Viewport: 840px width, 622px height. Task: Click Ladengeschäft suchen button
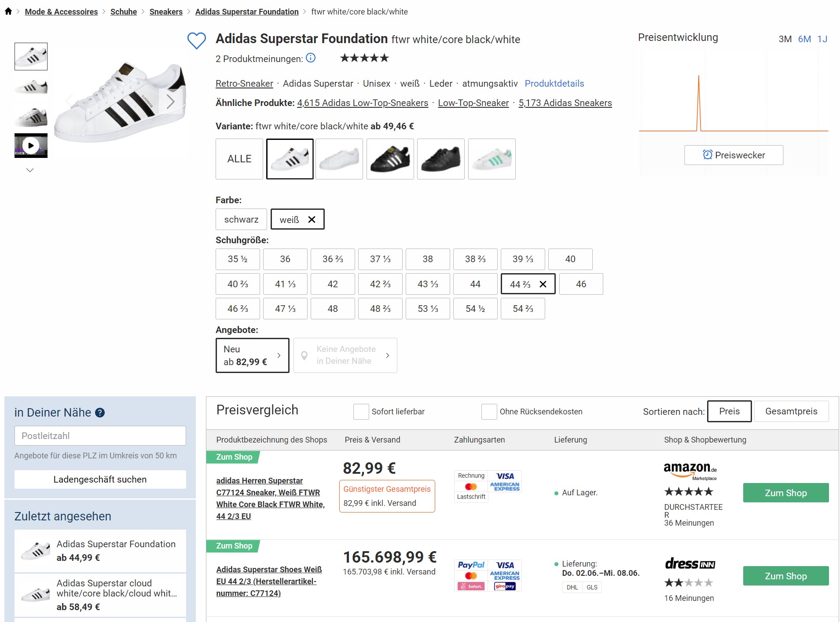click(x=100, y=479)
